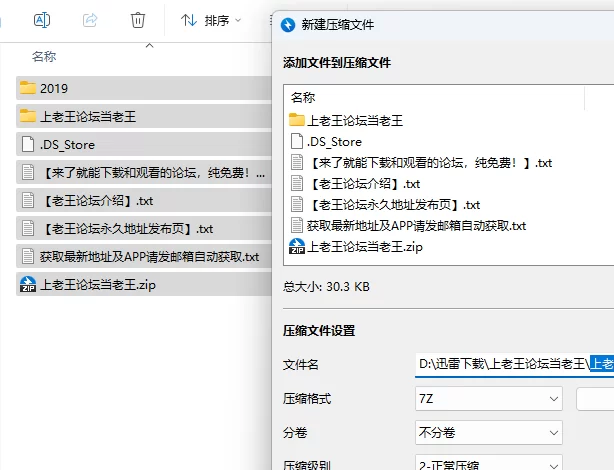Click the 名称 header in the dialog file list
The width and height of the screenshot is (614, 470).
tap(303, 98)
